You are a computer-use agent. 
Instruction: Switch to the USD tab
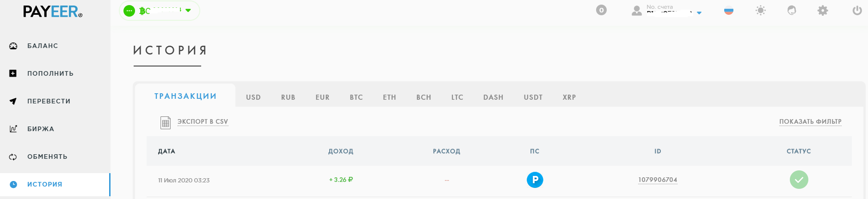[253, 97]
